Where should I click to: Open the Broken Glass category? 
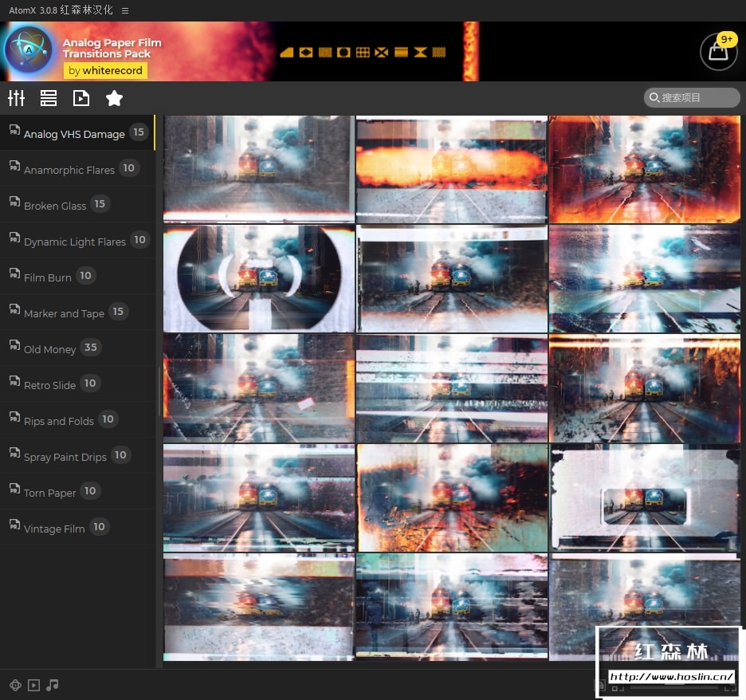[x=77, y=204]
